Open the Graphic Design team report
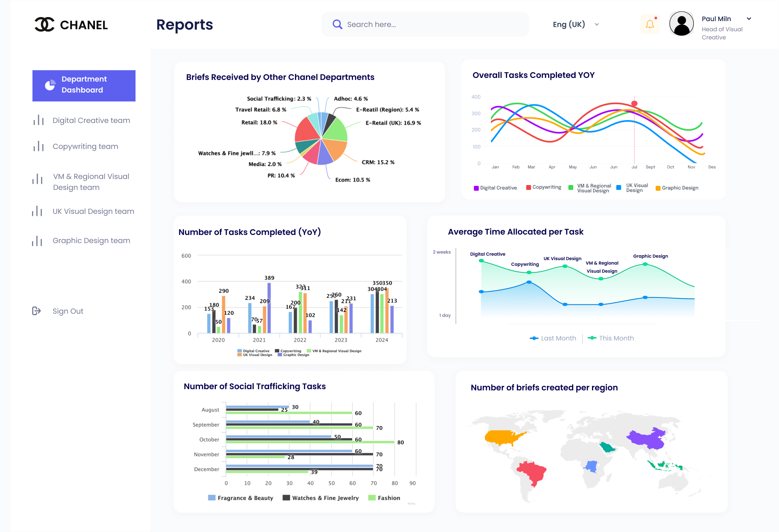The width and height of the screenshot is (779, 532). click(x=91, y=241)
